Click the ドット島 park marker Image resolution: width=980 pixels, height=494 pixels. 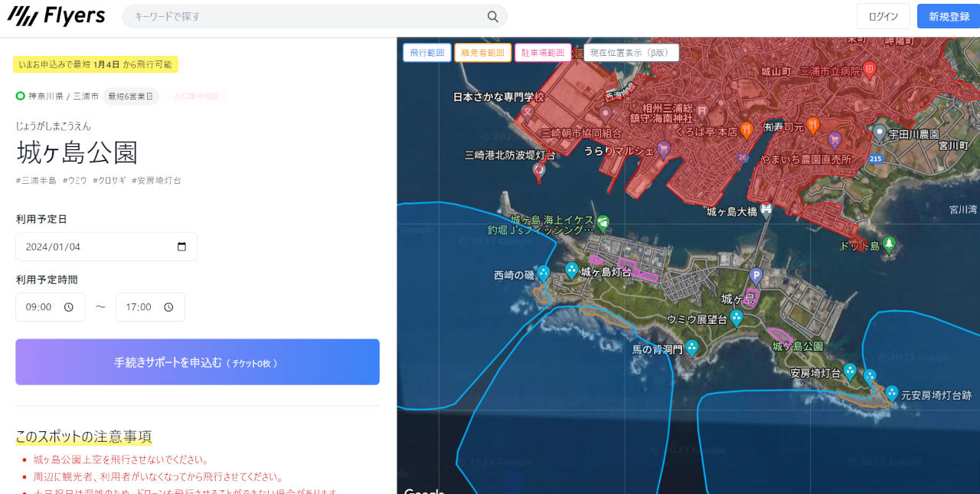click(888, 244)
